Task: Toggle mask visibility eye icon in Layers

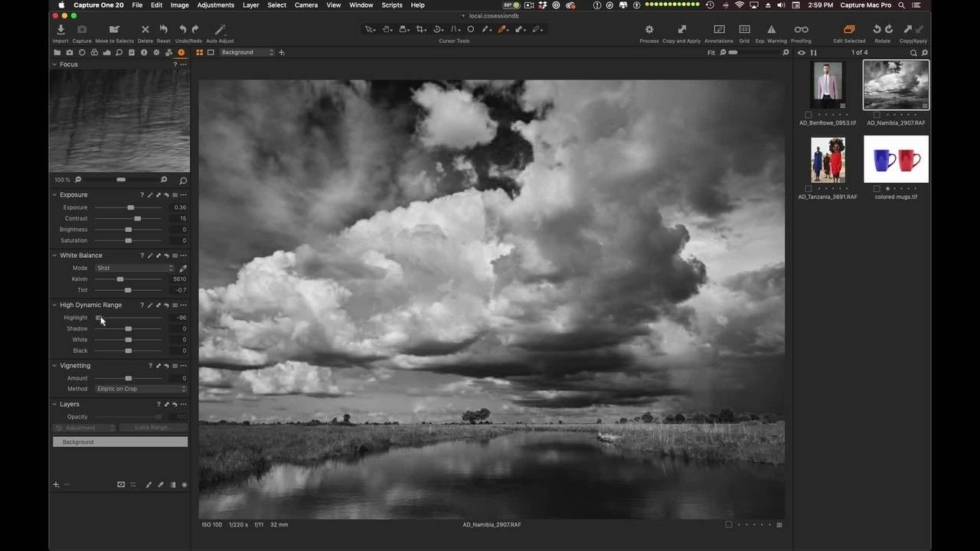Action: point(121,484)
